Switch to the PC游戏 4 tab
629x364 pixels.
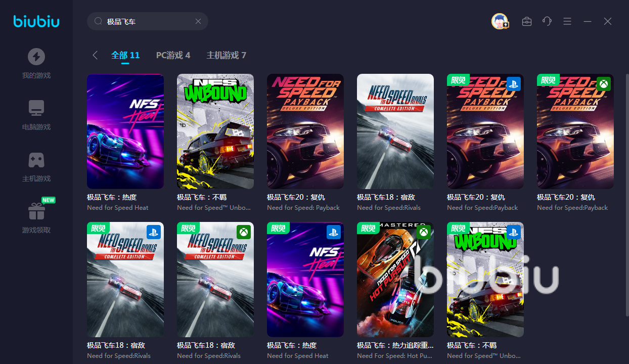173,55
